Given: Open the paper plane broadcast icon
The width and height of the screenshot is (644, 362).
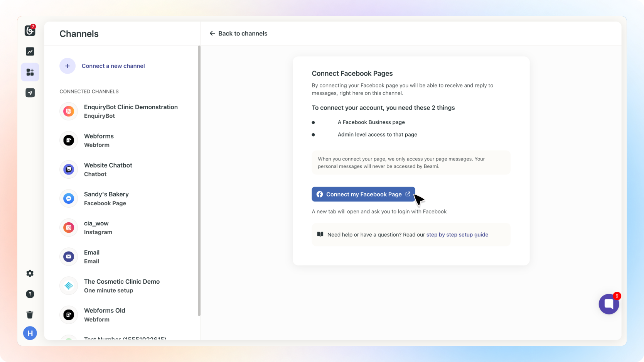Looking at the screenshot, I should (x=30, y=93).
